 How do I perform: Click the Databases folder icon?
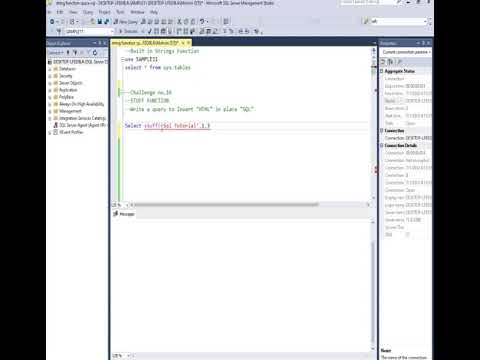[x=56, y=69]
